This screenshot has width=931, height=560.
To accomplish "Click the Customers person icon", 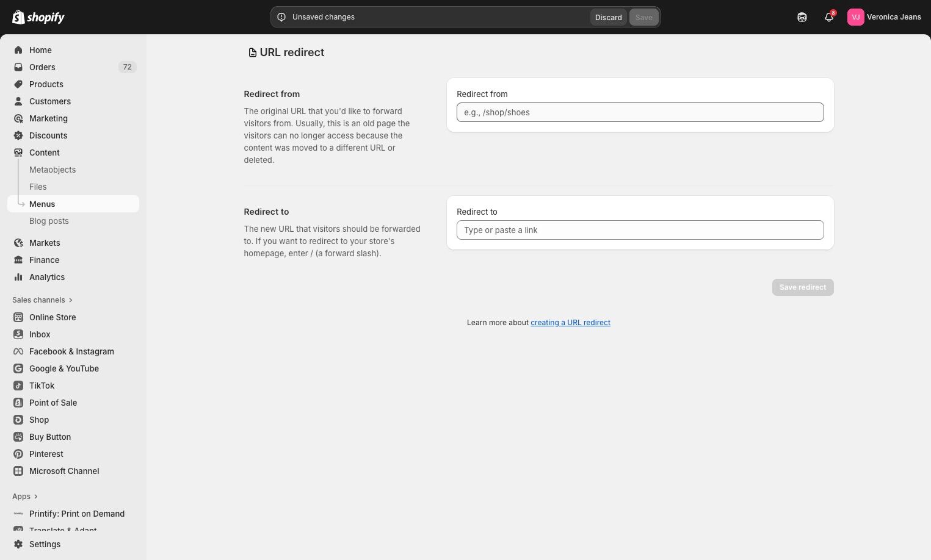I will 18,101.
